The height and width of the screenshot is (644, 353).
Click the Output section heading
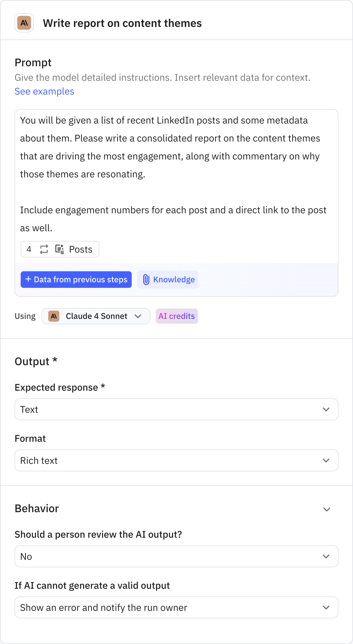point(36,362)
